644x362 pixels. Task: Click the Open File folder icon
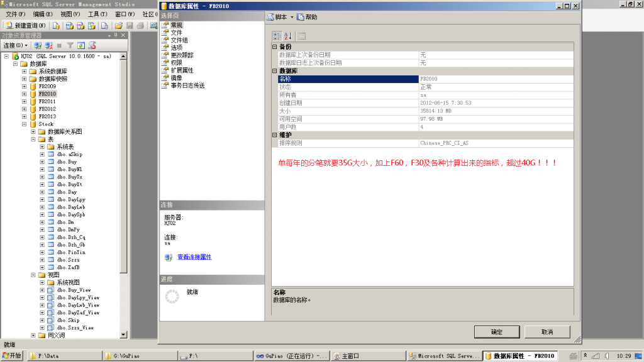click(119, 25)
